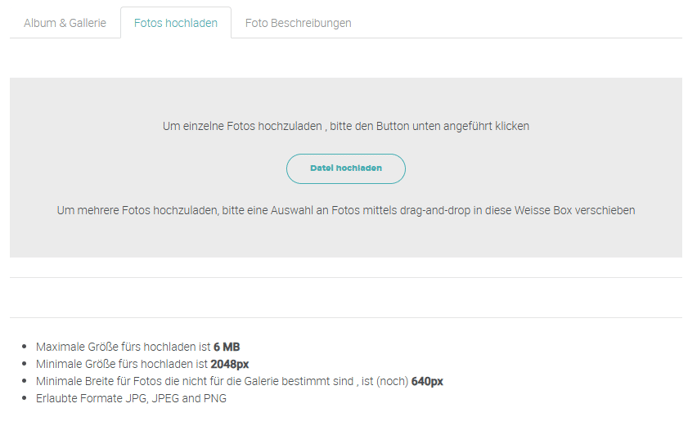The image size is (688, 426).
Task: Click the bullet before Erlaubte Formate
Action: (x=24, y=398)
